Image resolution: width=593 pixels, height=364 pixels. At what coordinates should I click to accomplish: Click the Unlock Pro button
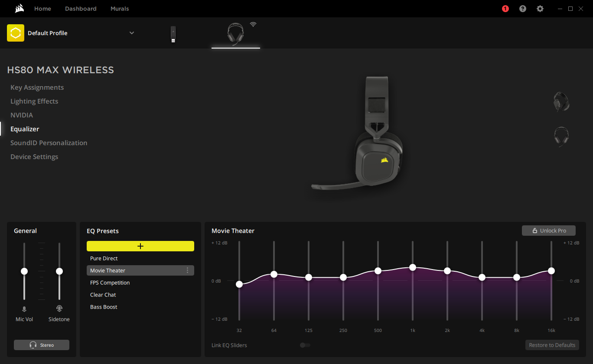(x=549, y=231)
